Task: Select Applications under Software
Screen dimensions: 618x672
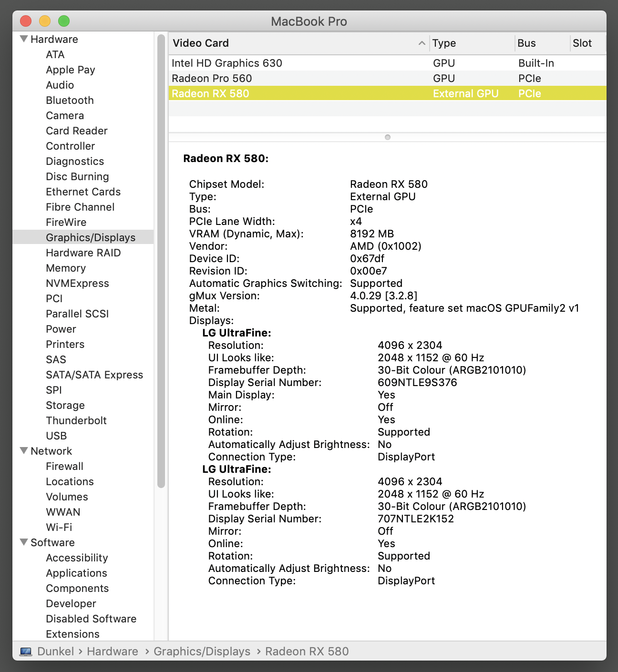Action: click(x=77, y=573)
